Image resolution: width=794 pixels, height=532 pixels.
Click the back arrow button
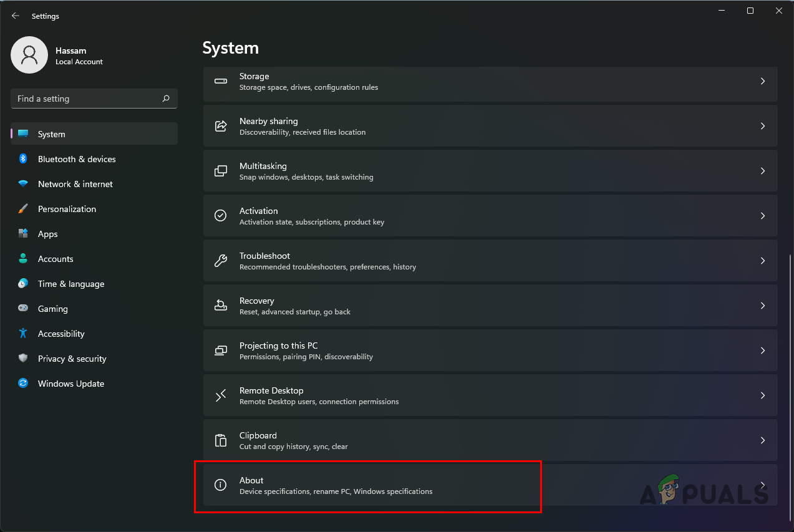click(15, 16)
